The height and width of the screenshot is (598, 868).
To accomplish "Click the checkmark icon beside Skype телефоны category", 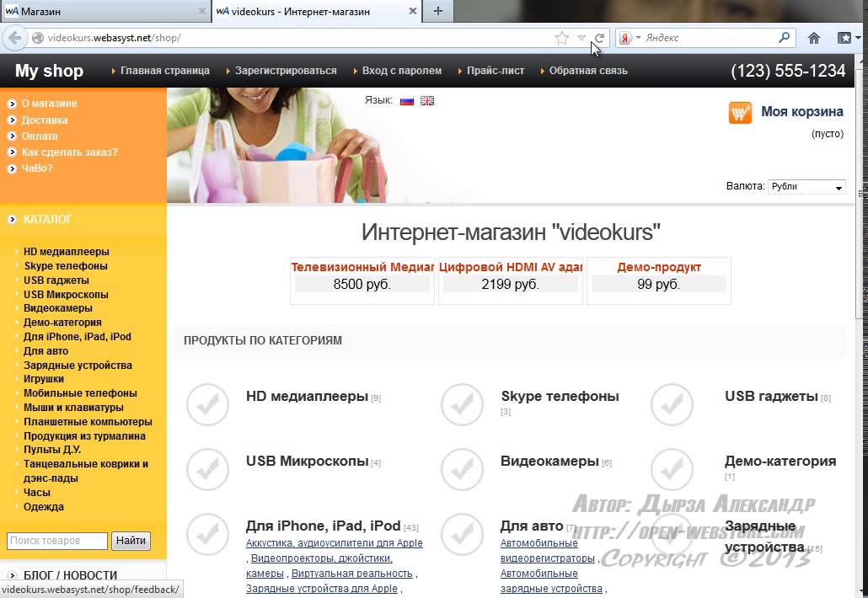I will pos(463,405).
